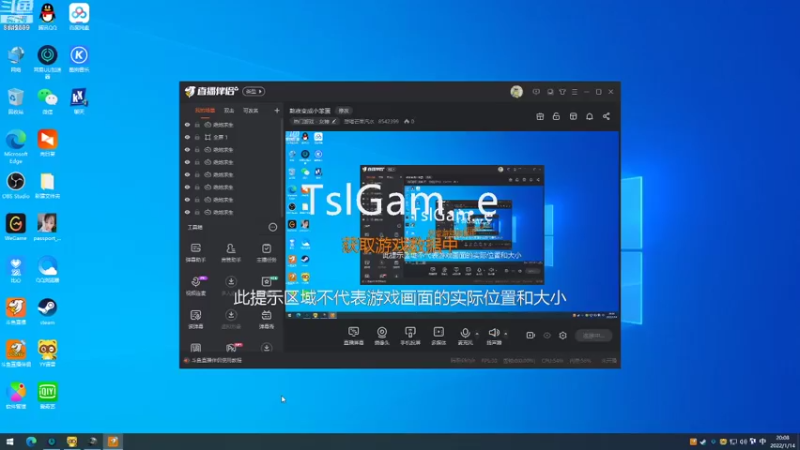This screenshot has width=800, height=450.
Task: Click the record video icon beside settings
Action: [x=531, y=335]
